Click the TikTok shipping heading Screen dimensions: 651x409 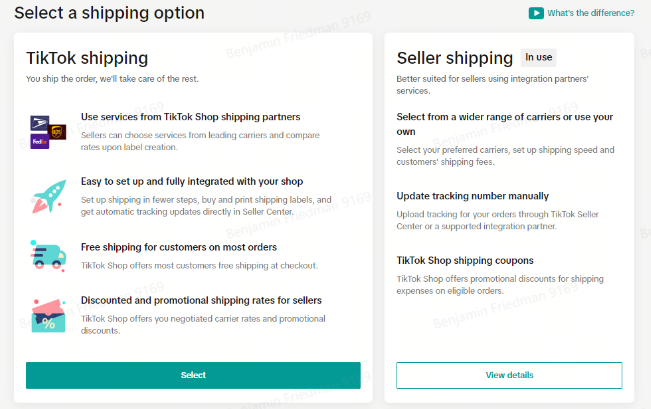coord(87,58)
